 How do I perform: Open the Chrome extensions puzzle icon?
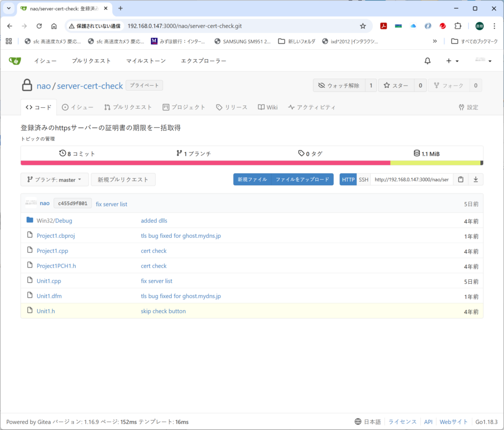pos(458,26)
